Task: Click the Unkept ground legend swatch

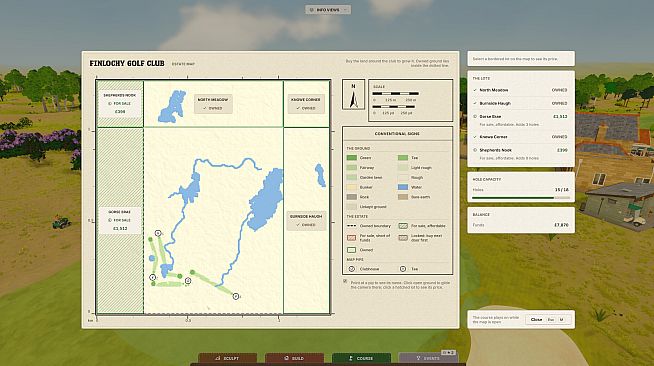Action: pos(352,207)
